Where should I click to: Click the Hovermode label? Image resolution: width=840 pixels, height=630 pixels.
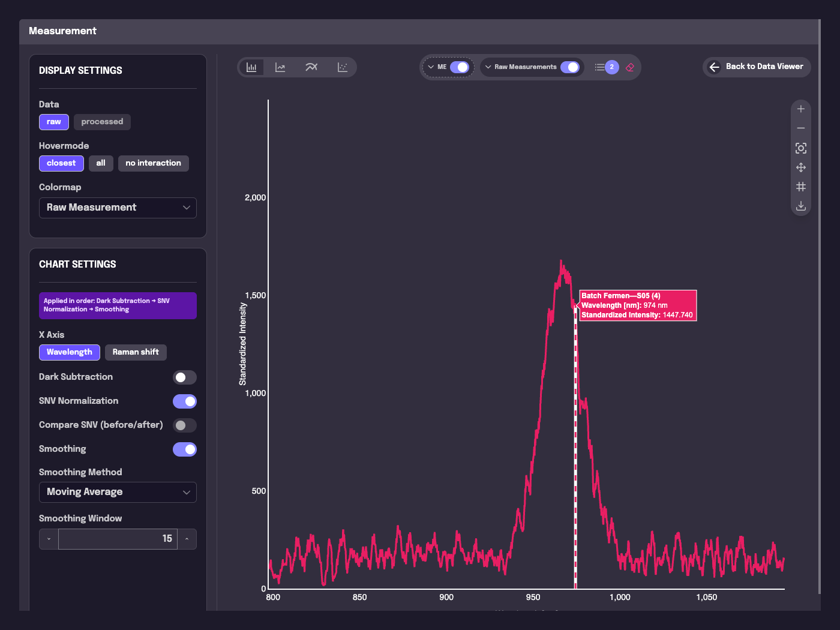64,146
